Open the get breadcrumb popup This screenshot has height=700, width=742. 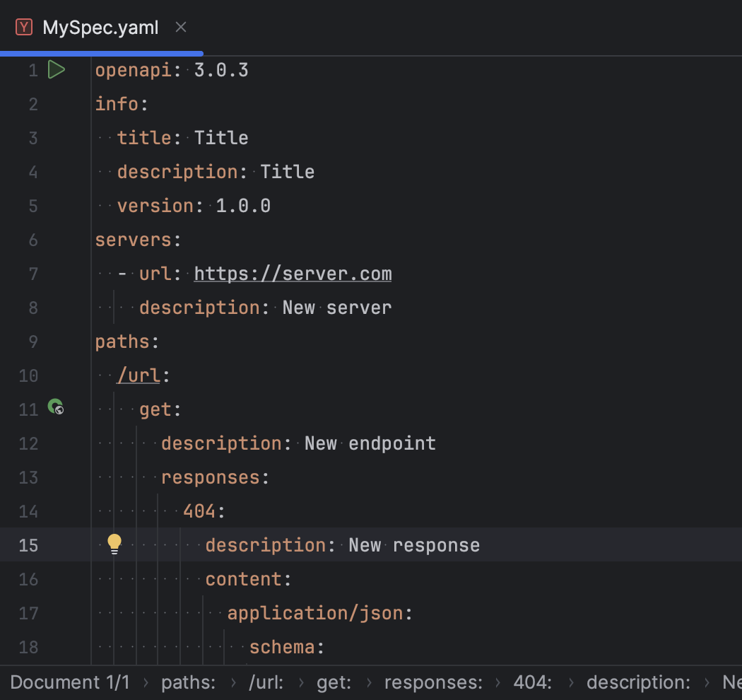click(x=333, y=682)
